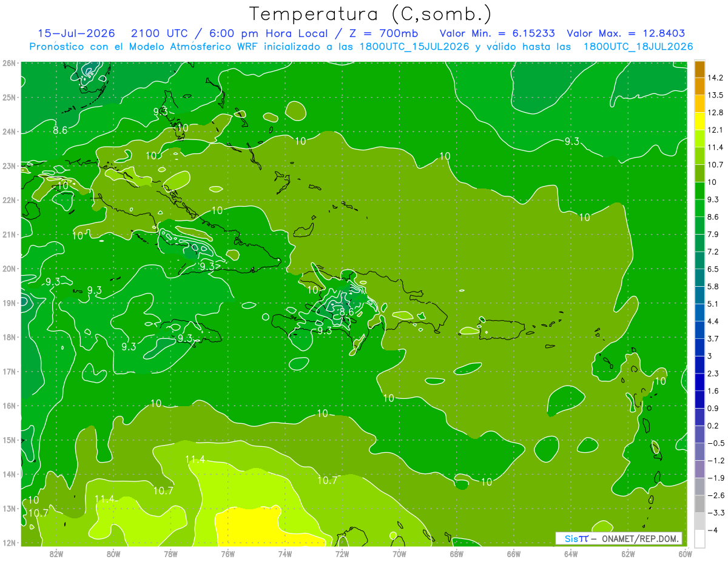The image size is (728, 562).
Task: Click the -4 colorbar label
Action: [x=712, y=530]
